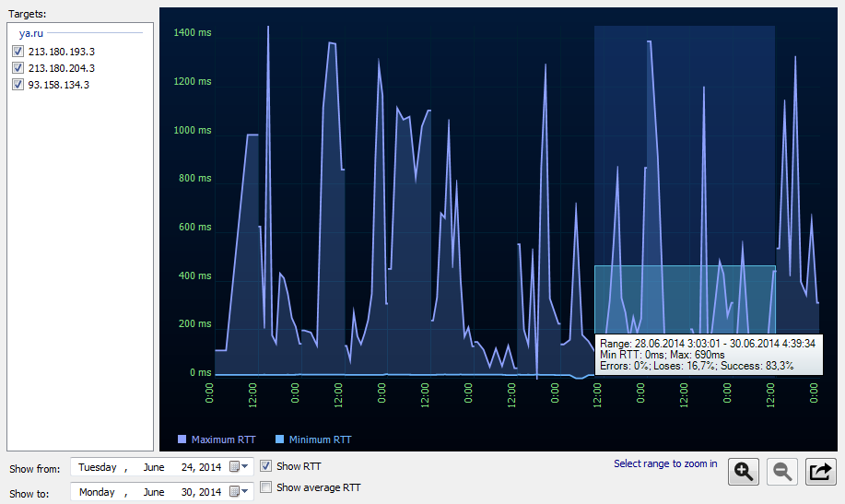Viewport: 845px width, 504px height.
Task: Click the Select range to zoom in label
Action: tap(665, 463)
